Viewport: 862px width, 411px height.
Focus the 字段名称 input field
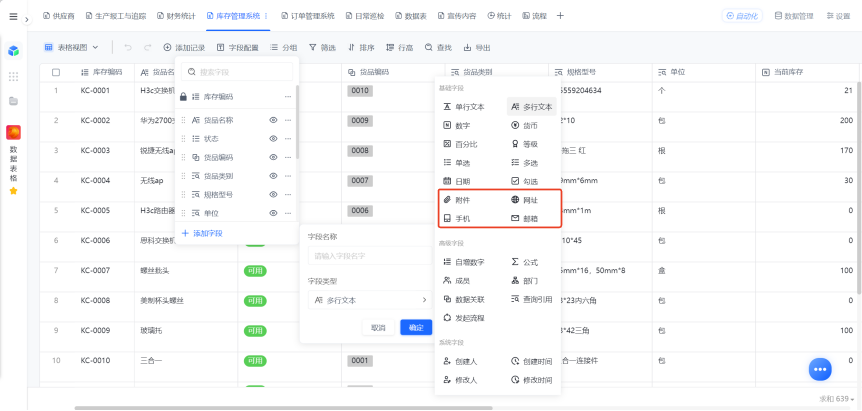[x=369, y=256]
